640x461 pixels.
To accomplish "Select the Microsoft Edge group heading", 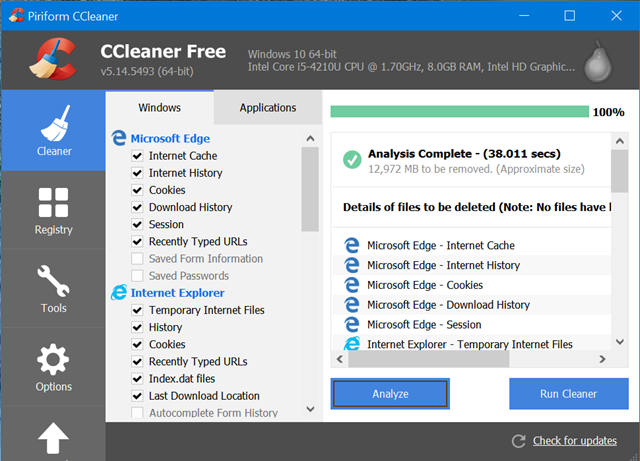I will [170, 138].
